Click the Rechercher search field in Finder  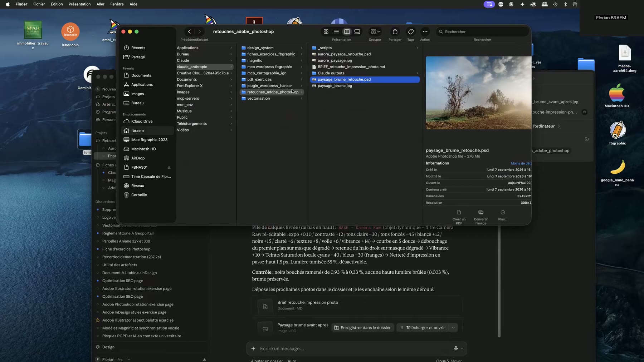pos(482,31)
